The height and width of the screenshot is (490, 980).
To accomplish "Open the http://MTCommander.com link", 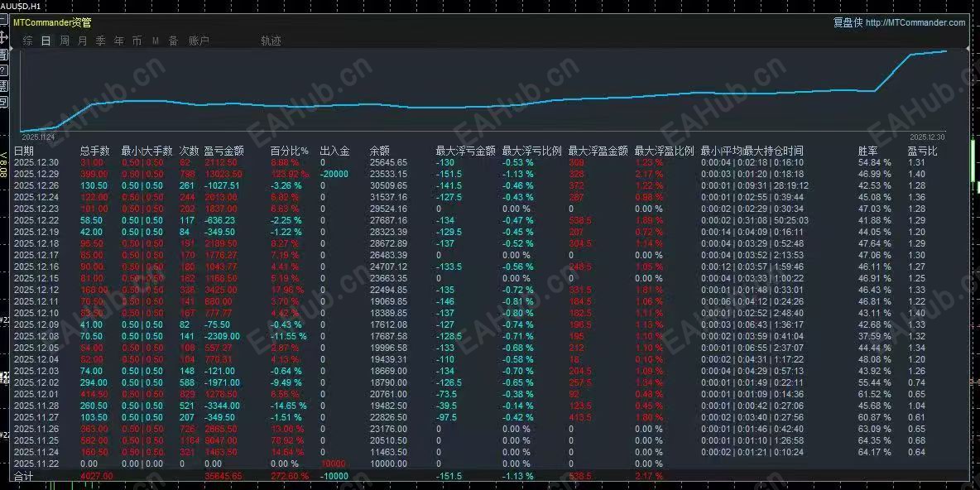I will click(915, 22).
